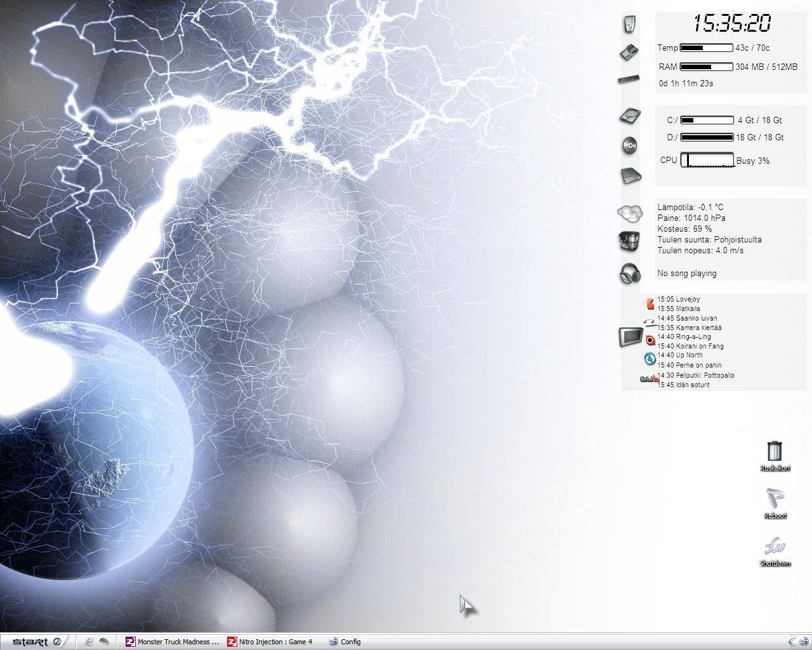Click the TV monitor icon beside the listings
Screen dimensions: 812x650
(x=631, y=336)
